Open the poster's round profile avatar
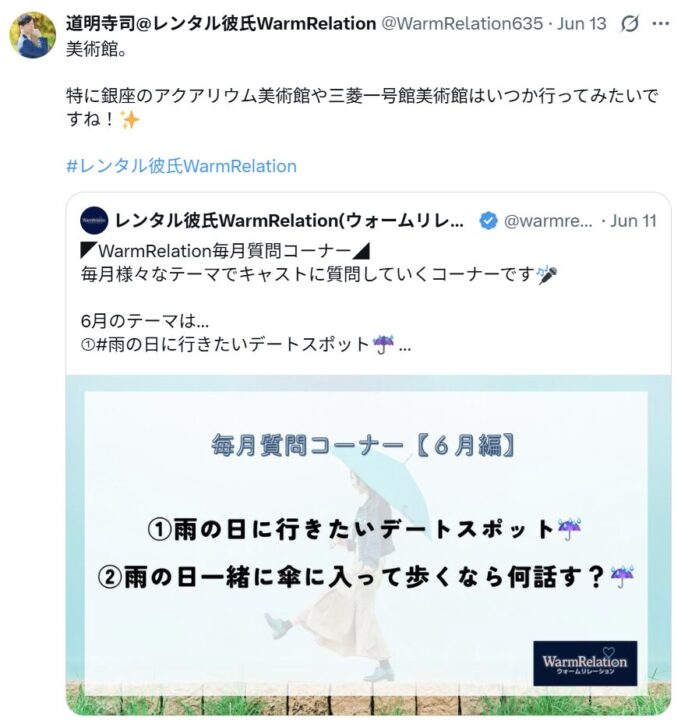This screenshot has width=681, height=720. tap(32, 35)
